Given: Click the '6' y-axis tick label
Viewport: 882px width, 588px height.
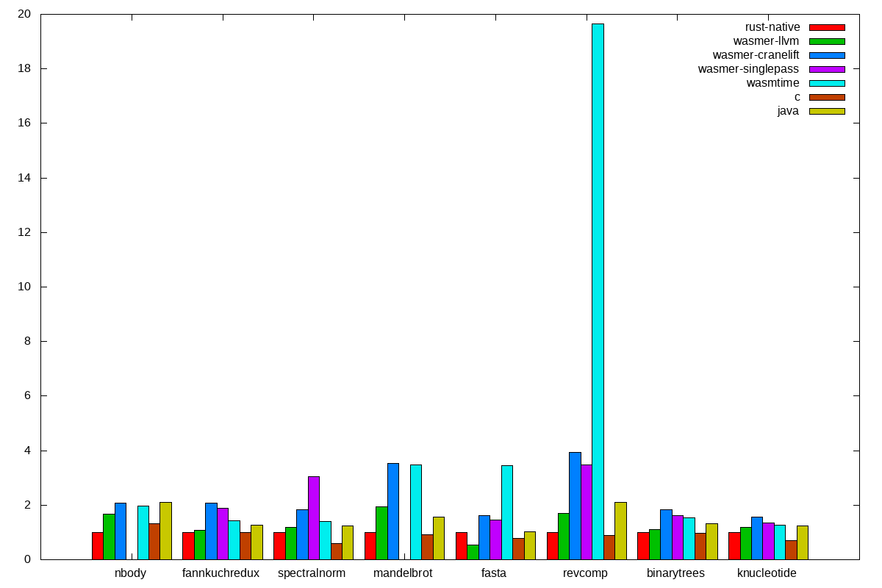Looking at the screenshot, I should [x=28, y=395].
